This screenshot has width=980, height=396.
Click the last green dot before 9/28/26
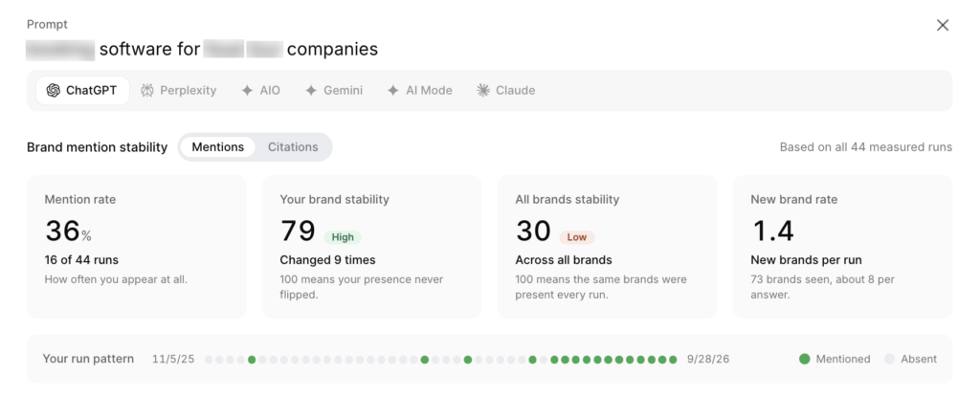pyautogui.click(x=673, y=360)
